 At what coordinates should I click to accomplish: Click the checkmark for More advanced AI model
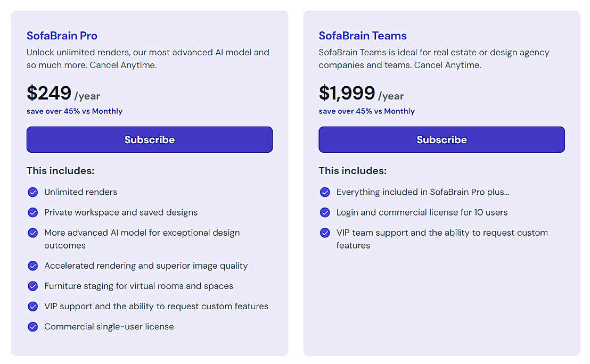pyautogui.click(x=32, y=233)
